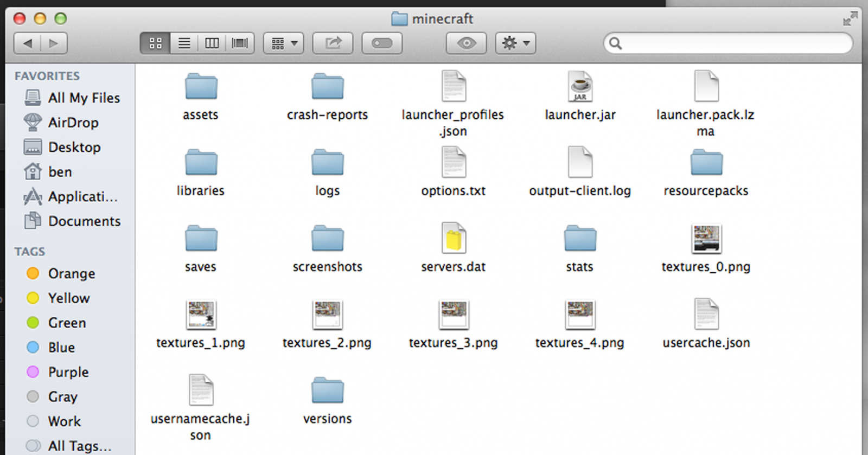The width and height of the screenshot is (868, 455).
Task: Open the libraries folder
Action: [201, 163]
